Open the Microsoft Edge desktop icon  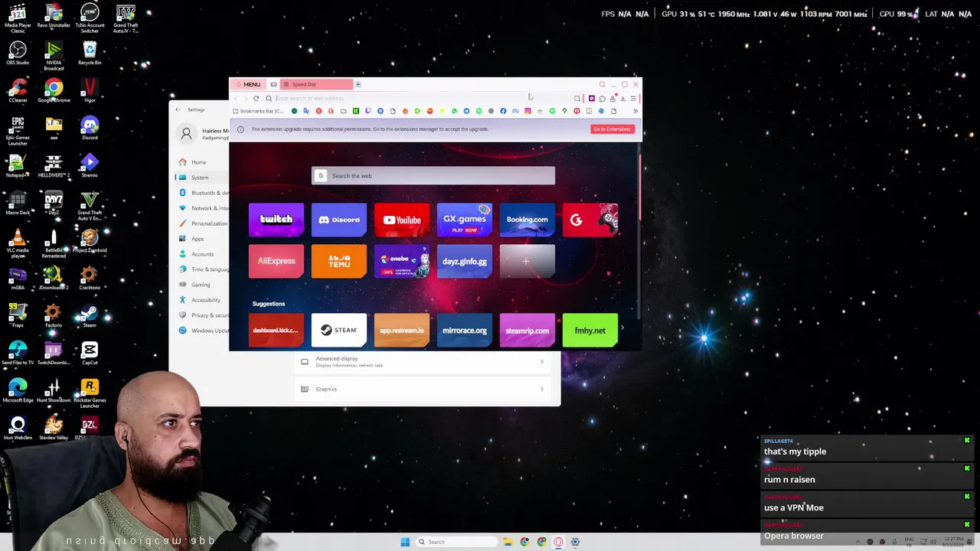coord(18,391)
